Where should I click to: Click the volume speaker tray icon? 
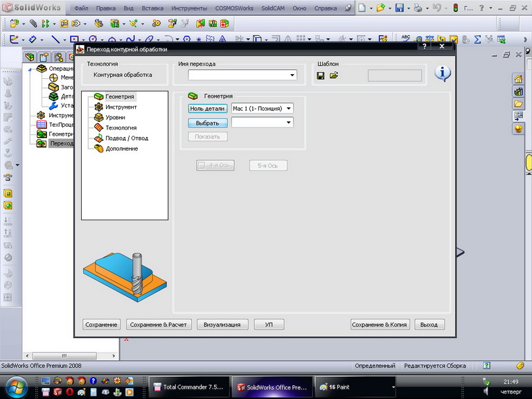(486, 391)
